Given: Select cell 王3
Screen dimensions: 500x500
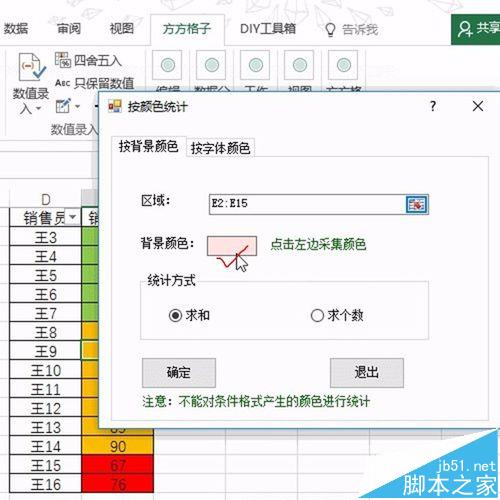Looking at the screenshot, I should click(x=46, y=237).
